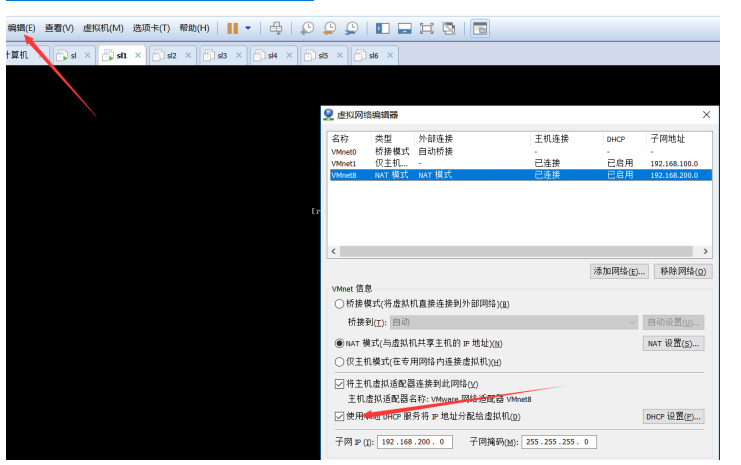Toggle the library sidebar view icon
Image resolution: width=741 pixels, height=465 pixels.
[x=382, y=28]
